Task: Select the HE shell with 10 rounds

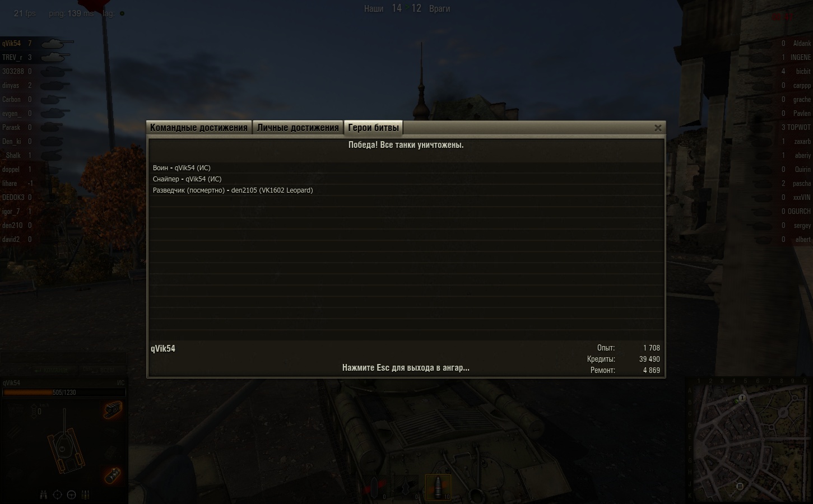Action: point(438,487)
